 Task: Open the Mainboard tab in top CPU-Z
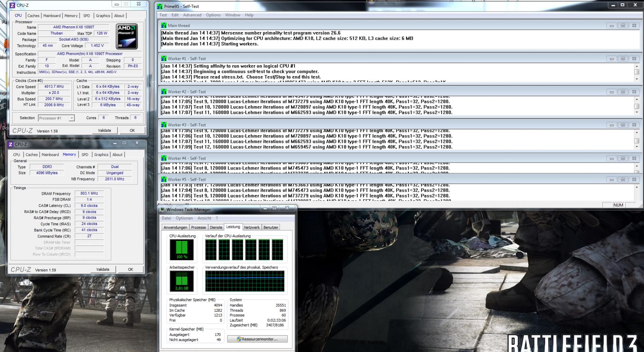click(52, 16)
